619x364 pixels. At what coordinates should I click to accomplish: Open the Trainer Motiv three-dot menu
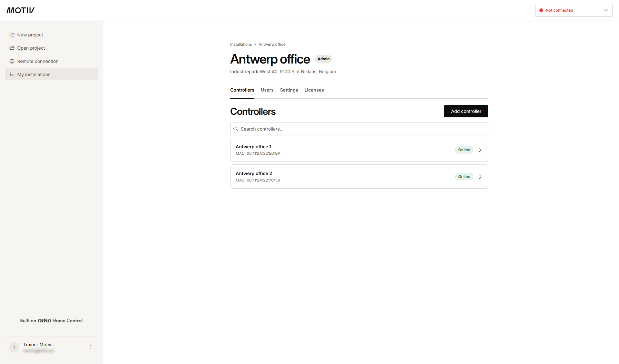click(91, 347)
